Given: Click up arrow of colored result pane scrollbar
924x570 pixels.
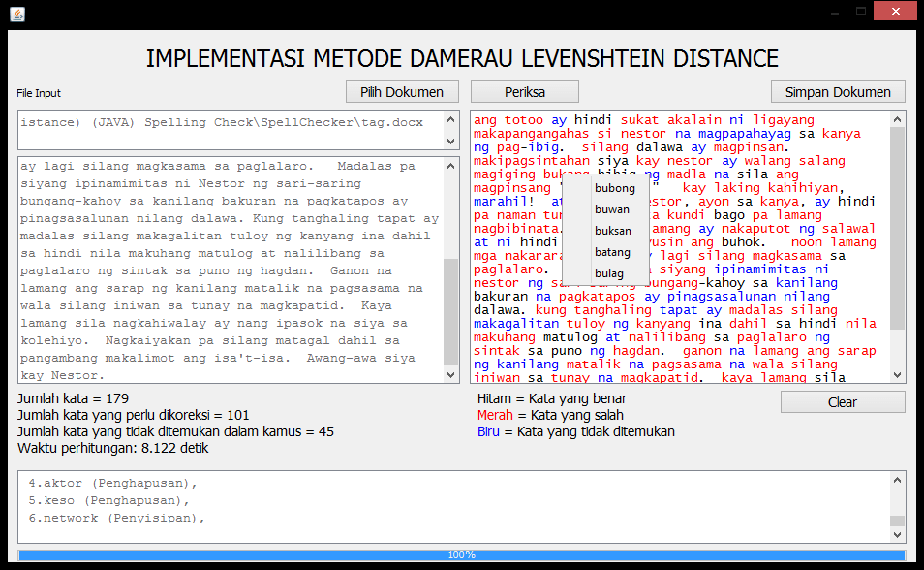Looking at the screenshot, I should (898, 119).
